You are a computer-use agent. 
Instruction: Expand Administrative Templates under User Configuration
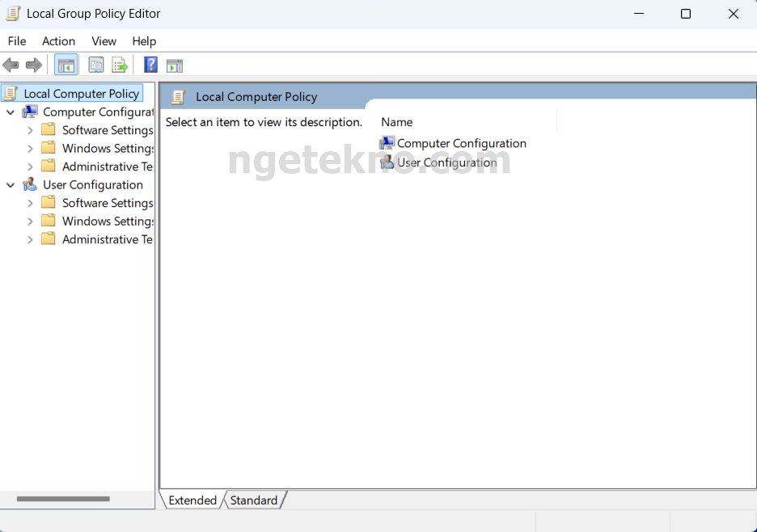pyautogui.click(x=30, y=239)
